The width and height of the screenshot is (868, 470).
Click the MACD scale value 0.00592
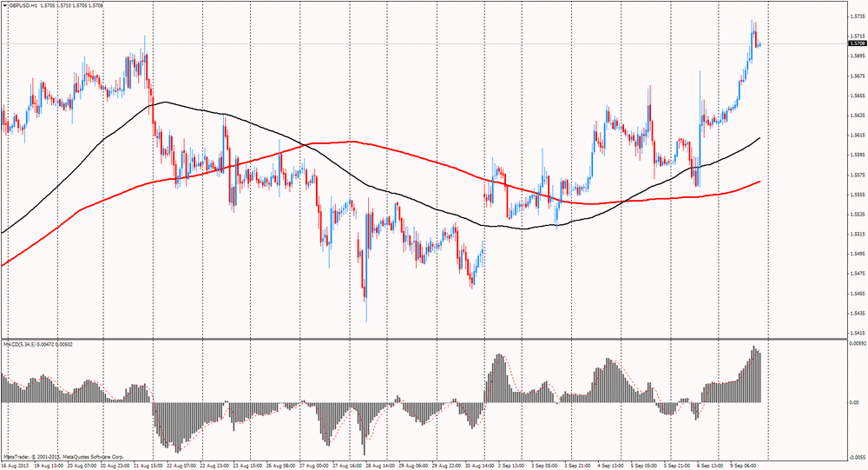pos(858,344)
